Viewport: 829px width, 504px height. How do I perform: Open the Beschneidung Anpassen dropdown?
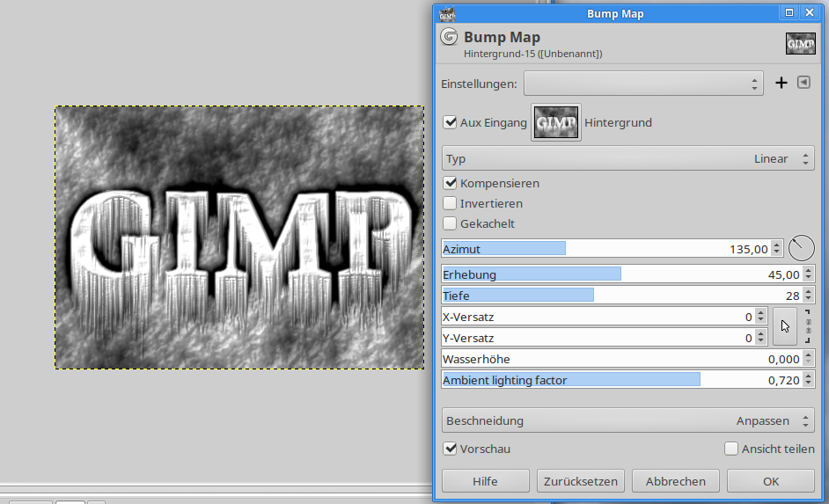coord(628,420)
